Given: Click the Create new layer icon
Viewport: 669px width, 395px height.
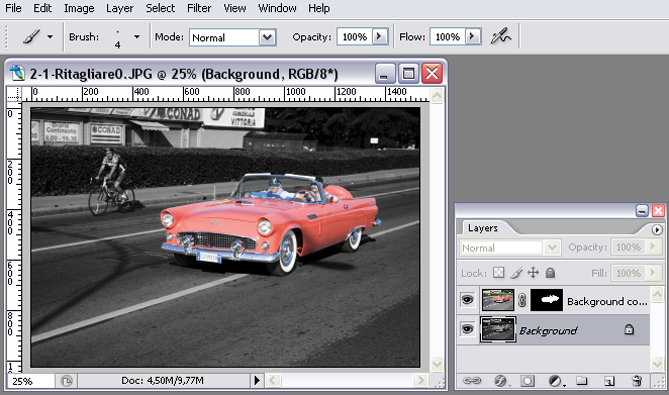Looking at the screenshot, I should (x=609, y=380).
